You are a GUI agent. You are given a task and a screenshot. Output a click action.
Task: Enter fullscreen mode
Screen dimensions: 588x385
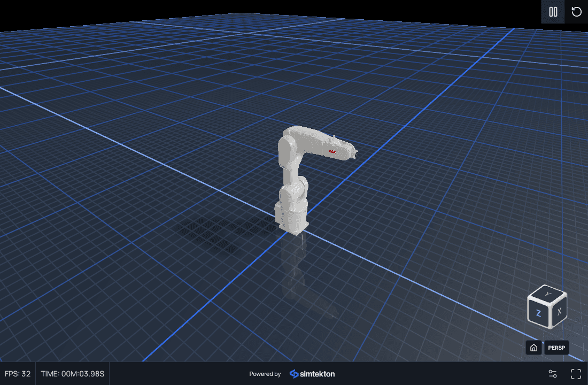576,374
